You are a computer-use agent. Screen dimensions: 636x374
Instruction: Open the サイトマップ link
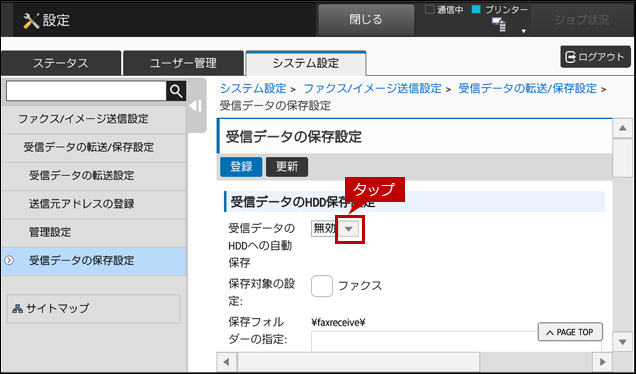[93, 309]
